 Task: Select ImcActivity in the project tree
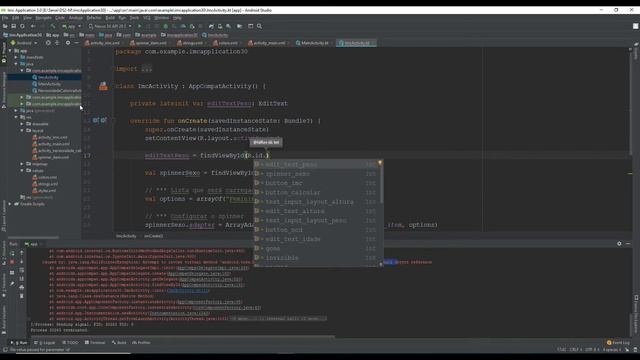(x=48, y=78)
